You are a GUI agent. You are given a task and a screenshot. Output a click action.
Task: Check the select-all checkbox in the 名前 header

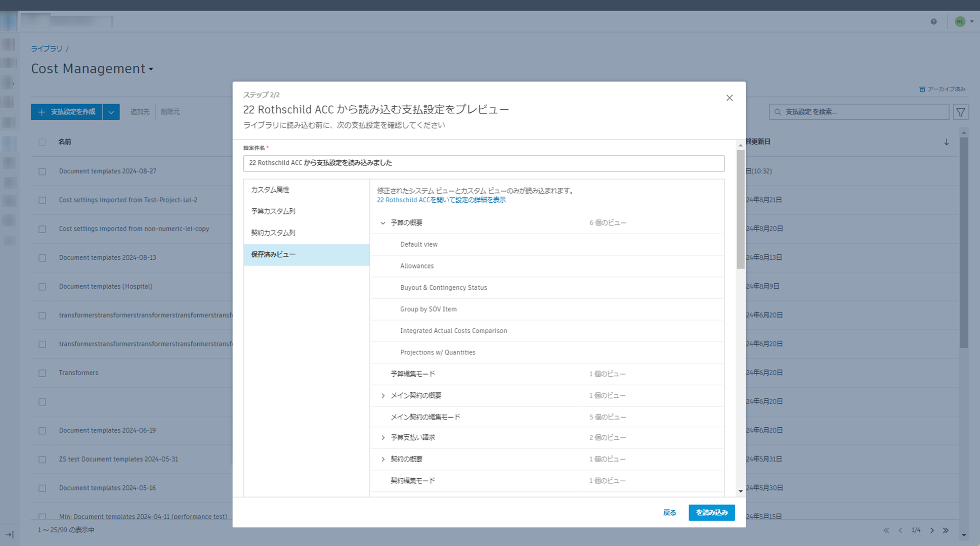tap(42, 142)
